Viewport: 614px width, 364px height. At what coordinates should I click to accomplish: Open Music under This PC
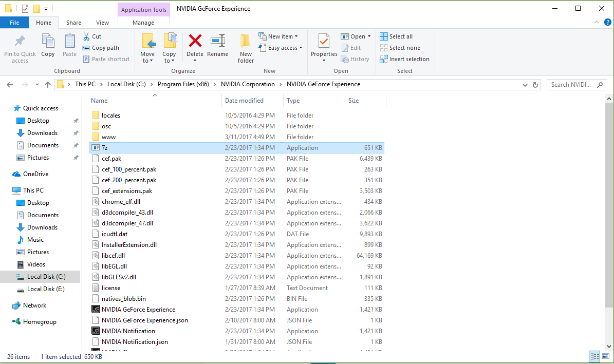click(x=35, y=240)
